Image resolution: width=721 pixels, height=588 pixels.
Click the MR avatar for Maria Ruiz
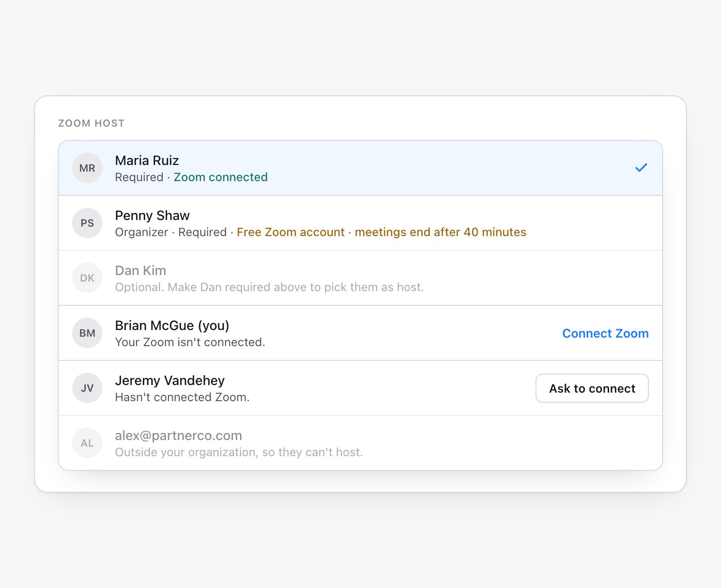87,168
